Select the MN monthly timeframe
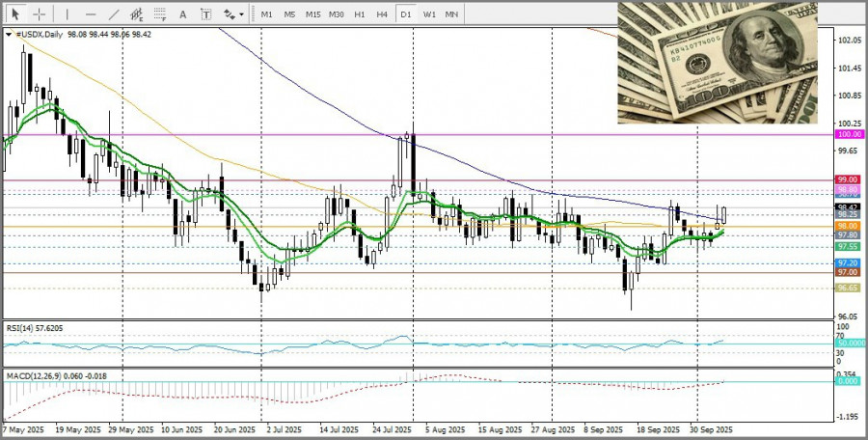 (451, 14)
